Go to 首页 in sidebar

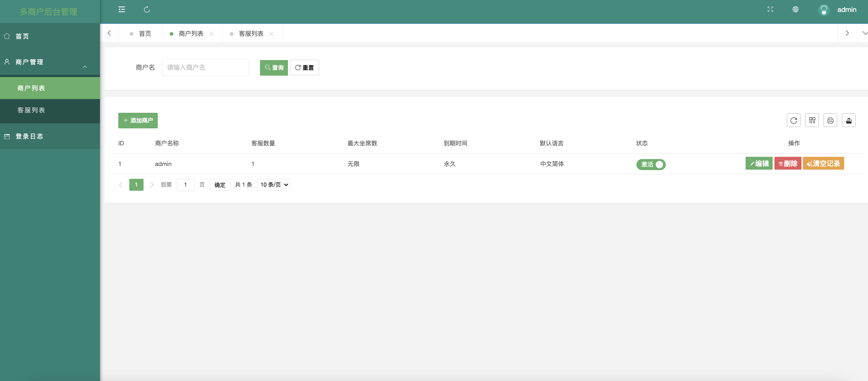tap(50, 36)
